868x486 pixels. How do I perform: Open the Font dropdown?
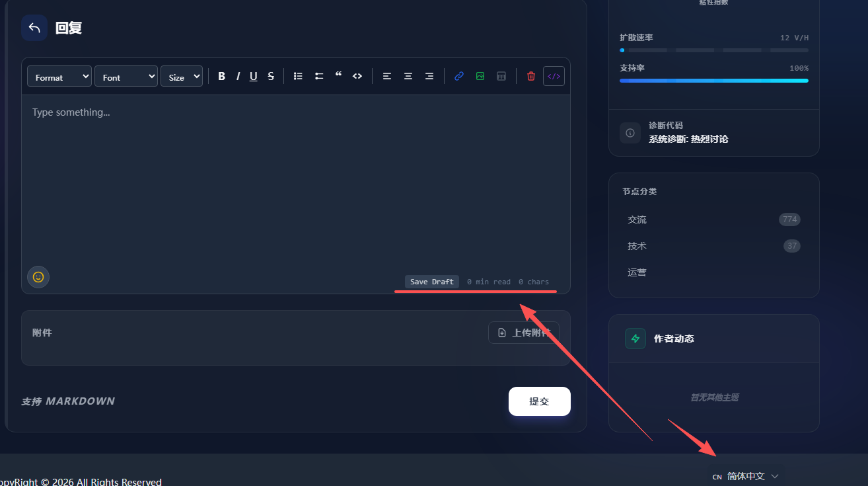(126, 77)
